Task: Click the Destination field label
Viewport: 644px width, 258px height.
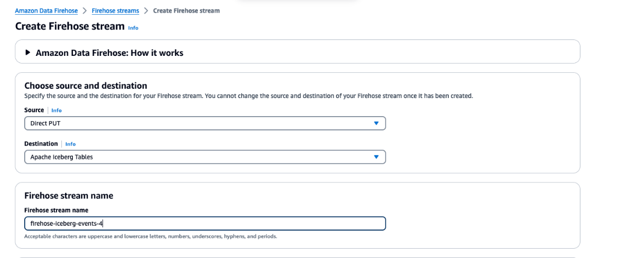Action: [x=41, y=144]
